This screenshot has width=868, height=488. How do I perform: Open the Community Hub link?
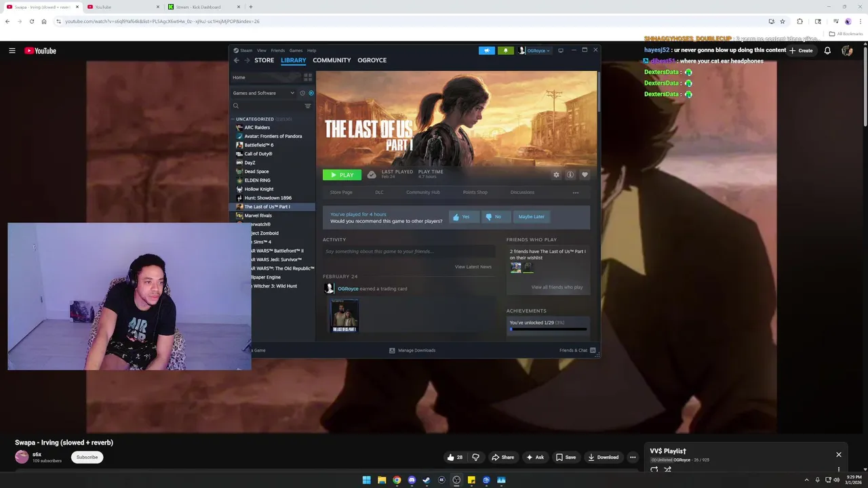[x=422, y=192]
